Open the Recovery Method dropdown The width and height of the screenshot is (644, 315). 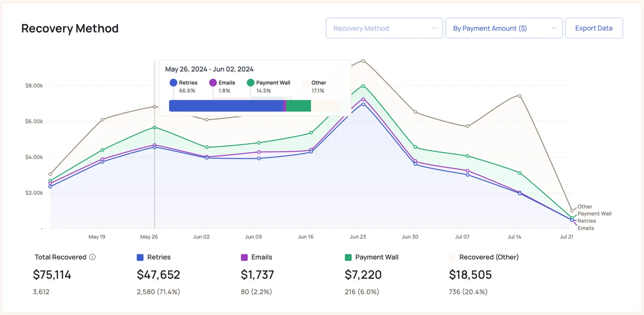[384, 28]
